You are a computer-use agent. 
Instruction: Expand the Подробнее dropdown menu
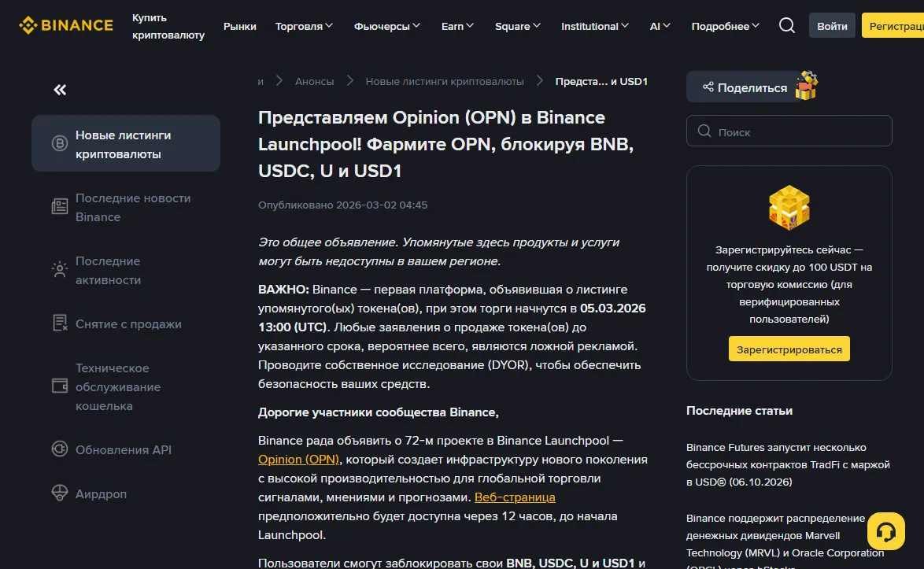point(725,26)
